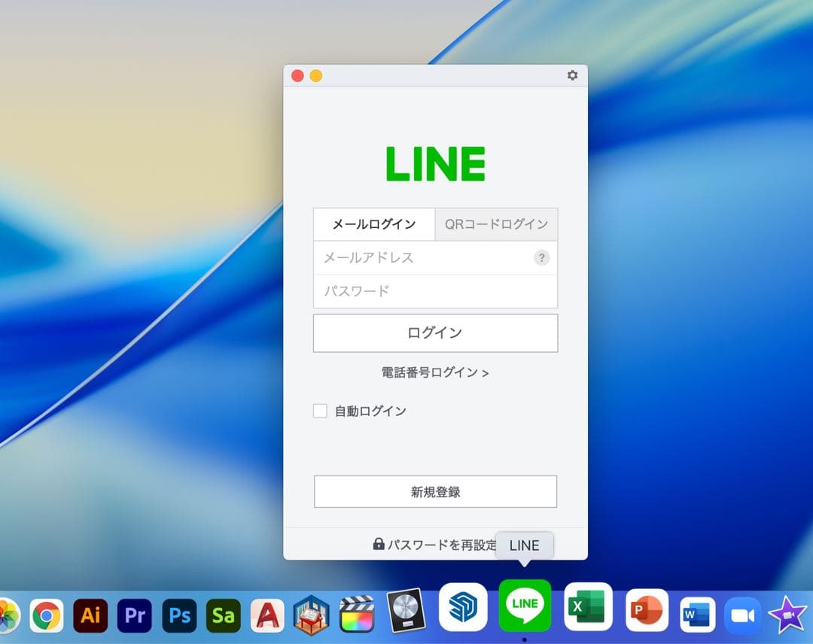
Task: Open Microsoft Excel from the Dock
Action: [x=587, y=604]
